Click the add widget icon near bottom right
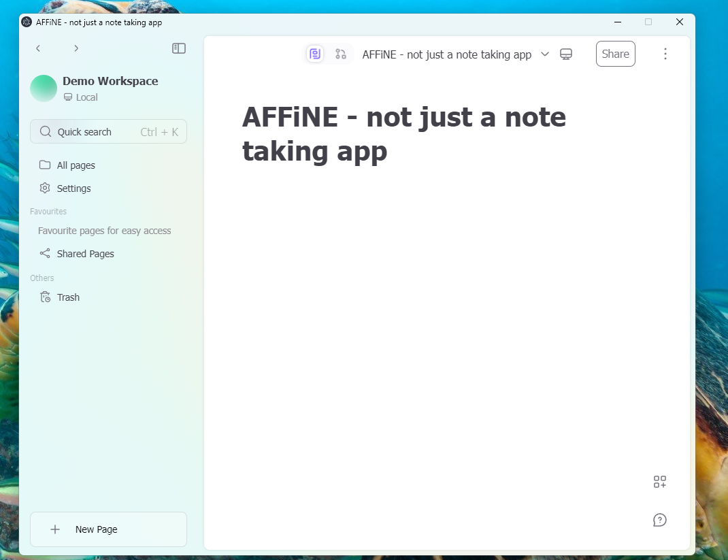 [659, 482]
